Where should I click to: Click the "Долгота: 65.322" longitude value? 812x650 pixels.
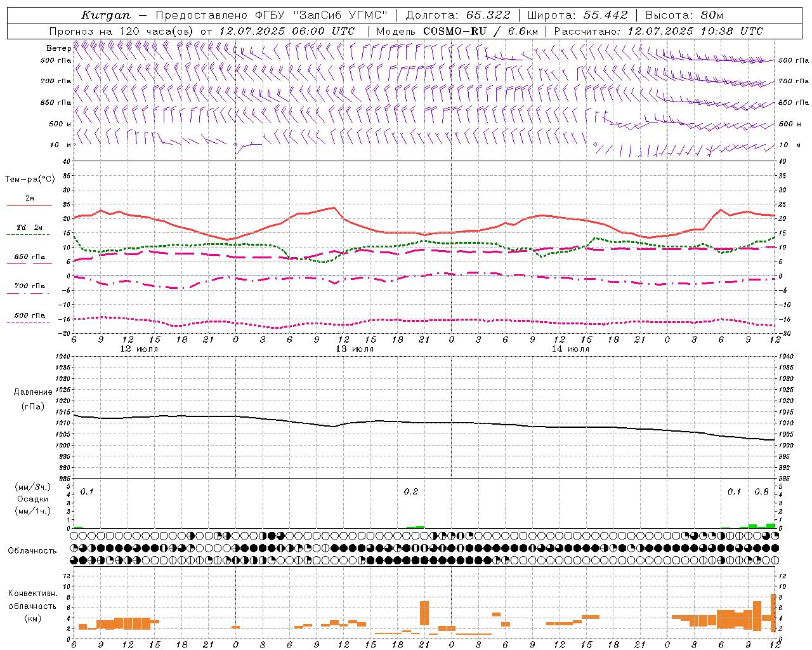coord(458,15)
